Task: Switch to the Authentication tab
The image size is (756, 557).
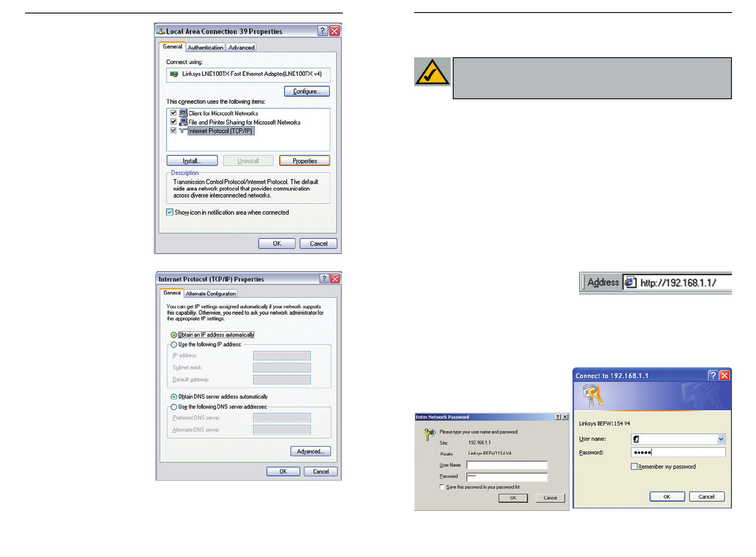Action: click(x=206, y=48)
